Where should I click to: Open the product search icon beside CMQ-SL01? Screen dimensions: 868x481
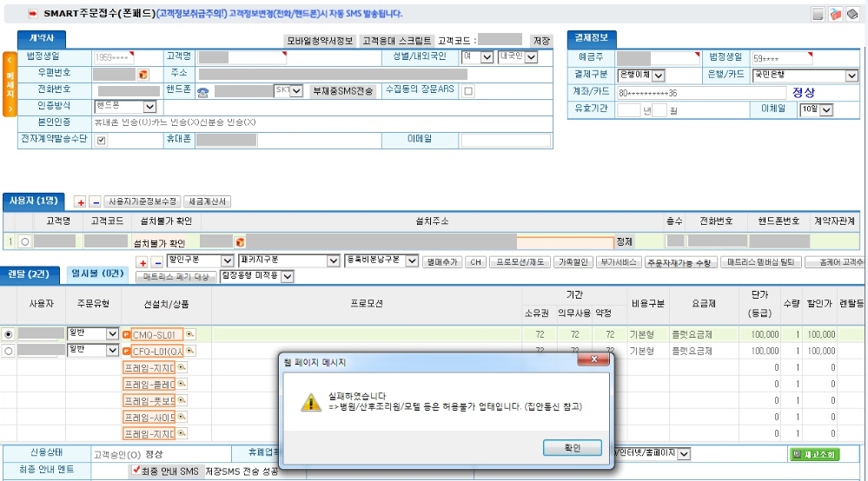click(x=190, y=334)
